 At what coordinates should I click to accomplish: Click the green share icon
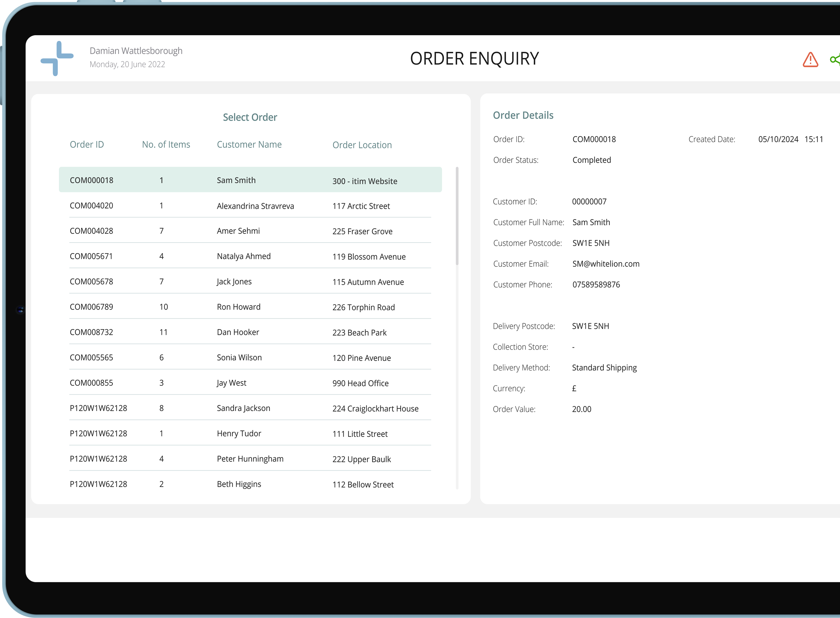tap(835, 59)
